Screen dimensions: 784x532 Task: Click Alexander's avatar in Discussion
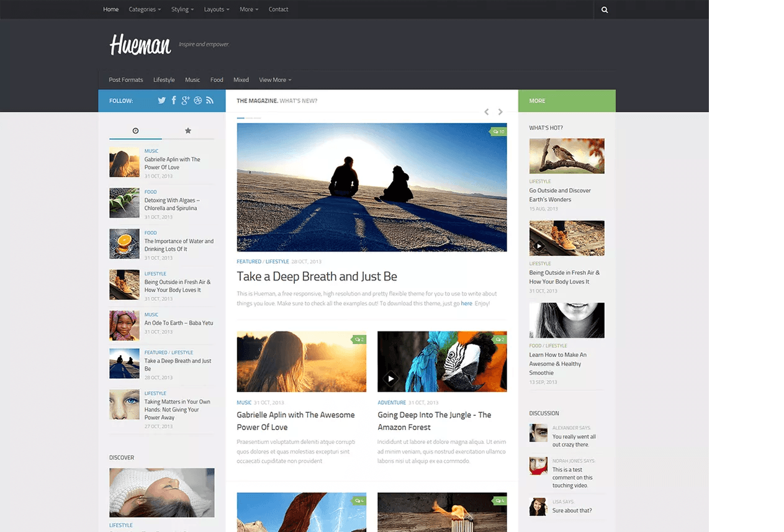[x=538, y=433]
